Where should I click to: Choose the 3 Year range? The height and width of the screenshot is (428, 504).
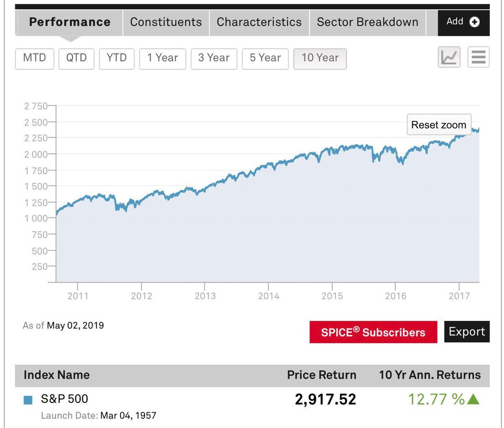214,58
